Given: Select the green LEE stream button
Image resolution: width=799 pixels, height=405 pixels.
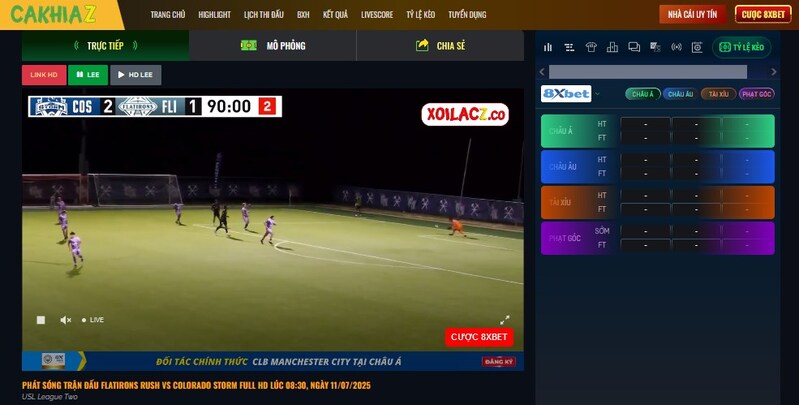Looking at the screenshot, I should click(x=88, y=75).
